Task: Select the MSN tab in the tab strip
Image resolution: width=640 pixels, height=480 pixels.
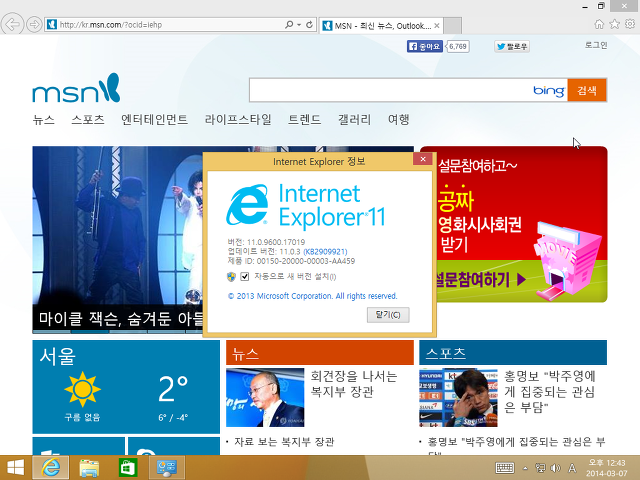Action: pos(381,26)
